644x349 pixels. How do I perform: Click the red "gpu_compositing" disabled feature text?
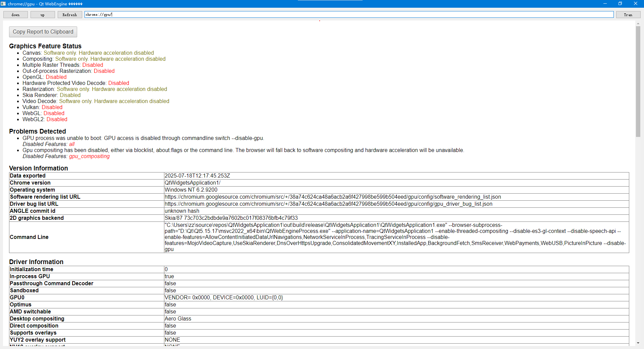pyautogui.click(x=89, y=156)
